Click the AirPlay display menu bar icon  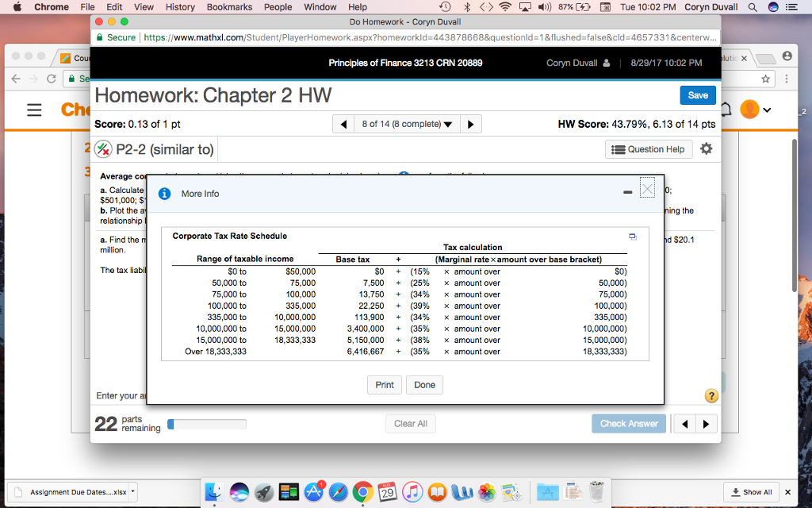tap(525, 6)
